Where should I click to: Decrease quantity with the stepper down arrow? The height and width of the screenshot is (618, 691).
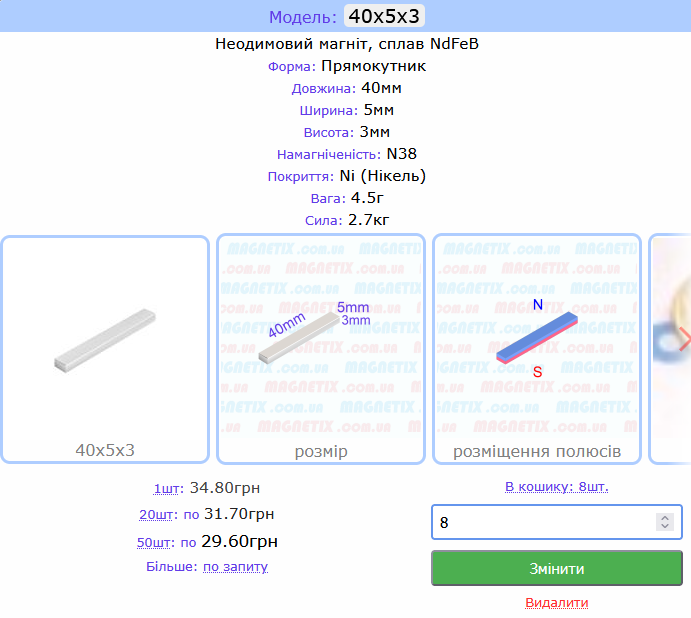665,526
